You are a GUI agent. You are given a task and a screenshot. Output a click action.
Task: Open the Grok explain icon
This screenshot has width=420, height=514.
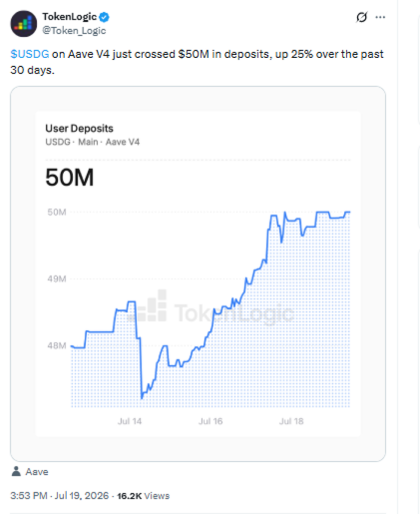pos(362,17)
